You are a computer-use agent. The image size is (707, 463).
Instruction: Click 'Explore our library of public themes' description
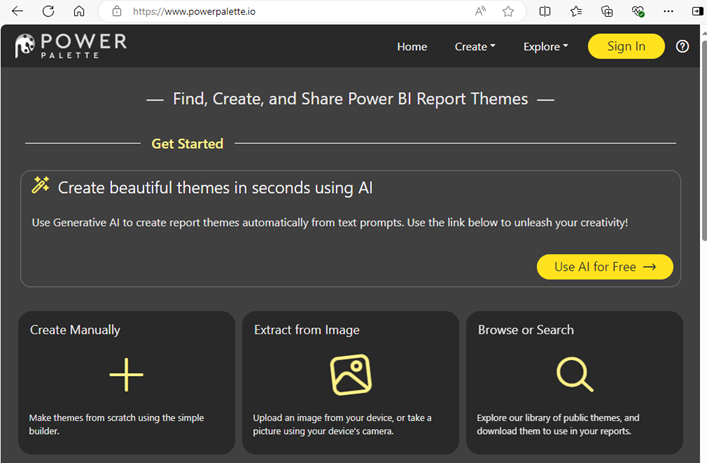(x=558, y=424)
